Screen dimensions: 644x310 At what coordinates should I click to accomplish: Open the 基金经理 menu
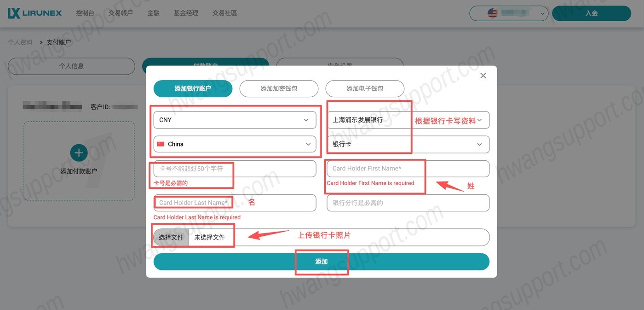pos(186,13)
